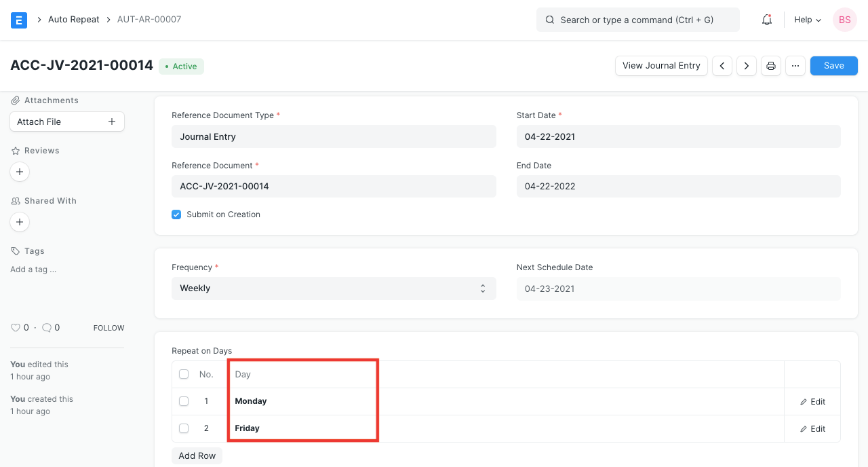Add a review with plus icon

coord(20,172)
